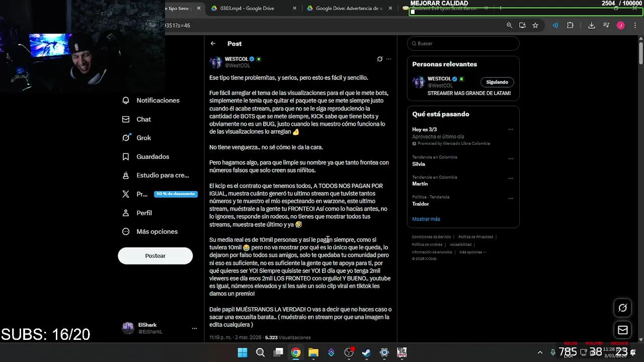The image size is (644, 362).
Task: Expand footer Más opciones link
Action: (x=472, y=252)
